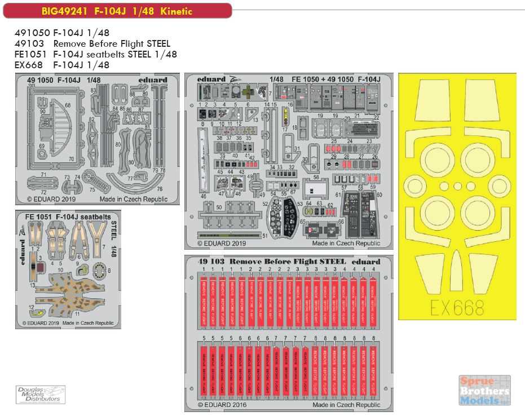525x420 pixels.
Task: Select the line '49103 Remove Before Flight STEEL'
Action: point(92,43)
